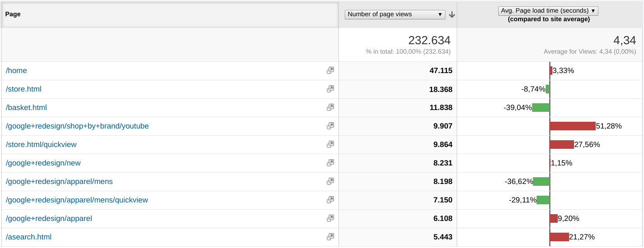The image size is (644, 248).
Task: Click the /google+redesign/shop+by+brand/youtube link
Action: tap(77, 126)
